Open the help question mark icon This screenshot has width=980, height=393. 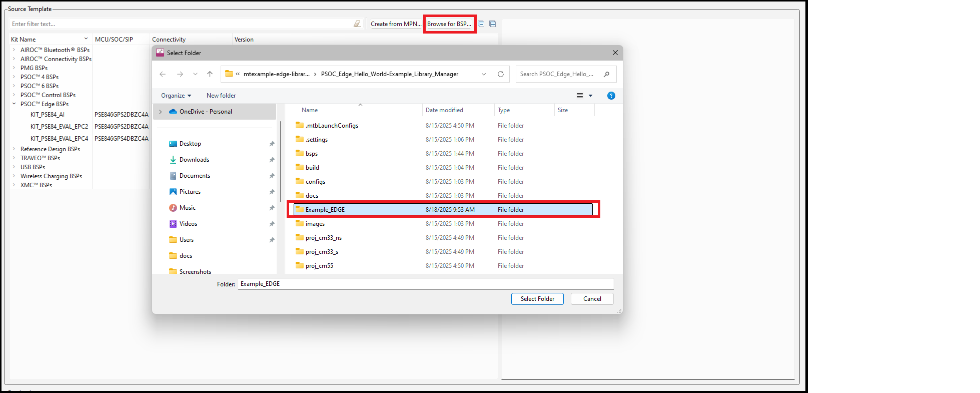tap(611, 96)
